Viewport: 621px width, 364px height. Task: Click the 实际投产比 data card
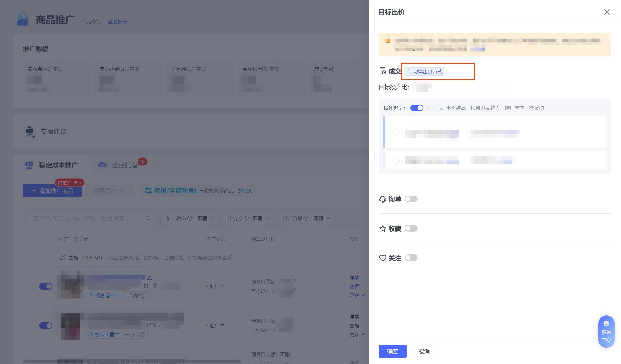tap(271, 79)
